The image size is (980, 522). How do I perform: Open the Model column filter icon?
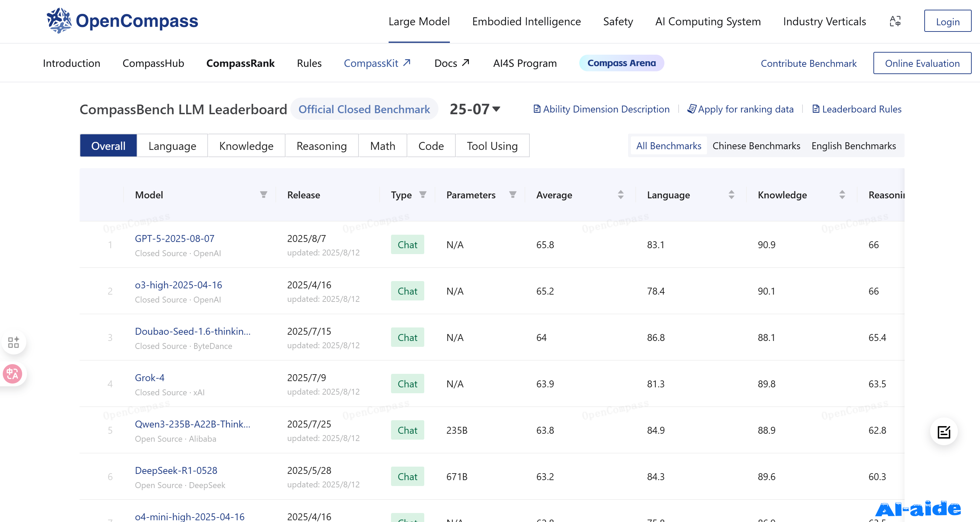click(x=263, y=195)
